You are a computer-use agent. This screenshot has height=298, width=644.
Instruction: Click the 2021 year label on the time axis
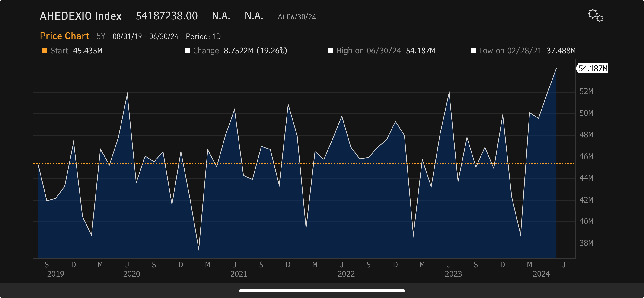pyautogui.click(x=239, y=274)
